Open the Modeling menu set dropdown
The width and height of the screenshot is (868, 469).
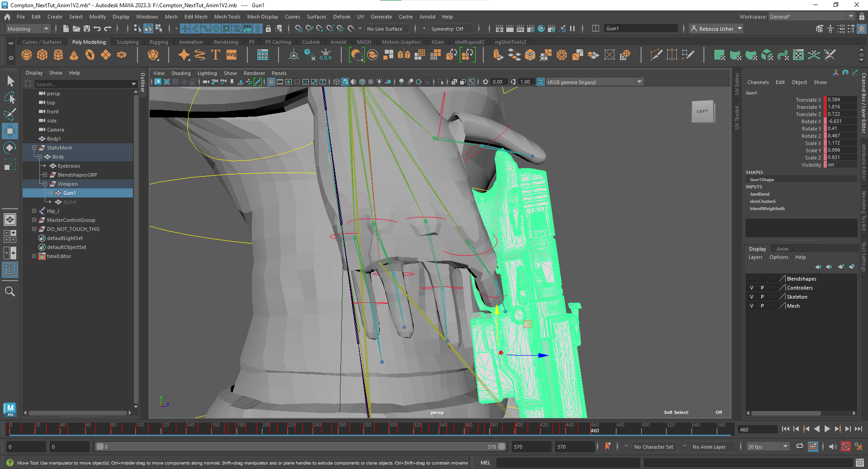28,28
